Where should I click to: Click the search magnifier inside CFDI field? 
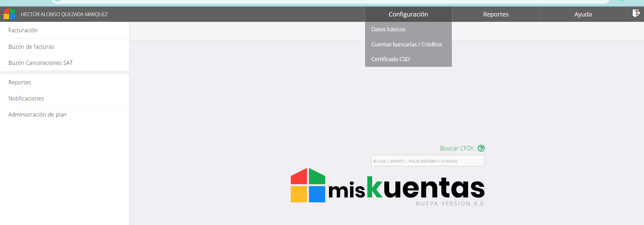pos(374,161)
